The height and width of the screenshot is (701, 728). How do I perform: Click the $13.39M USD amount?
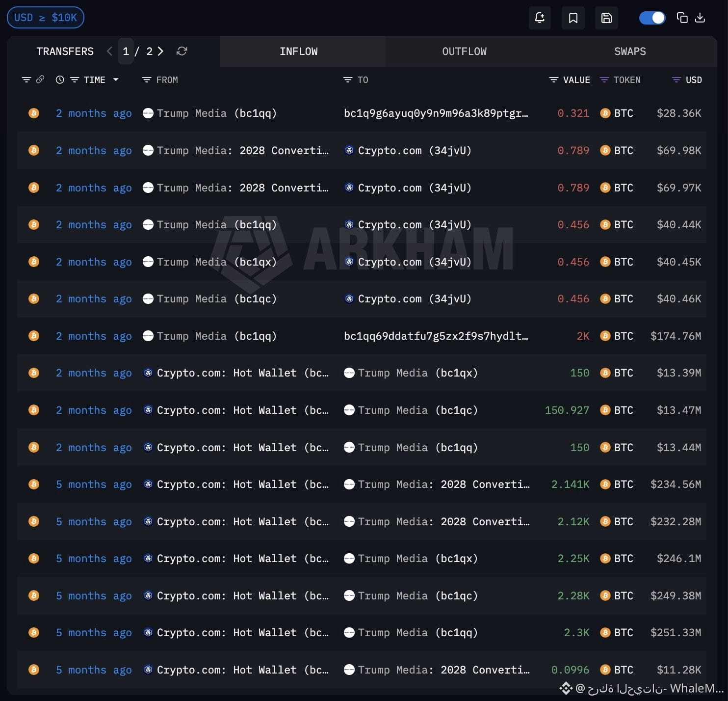pyautogui.click(x=679, y=373)
